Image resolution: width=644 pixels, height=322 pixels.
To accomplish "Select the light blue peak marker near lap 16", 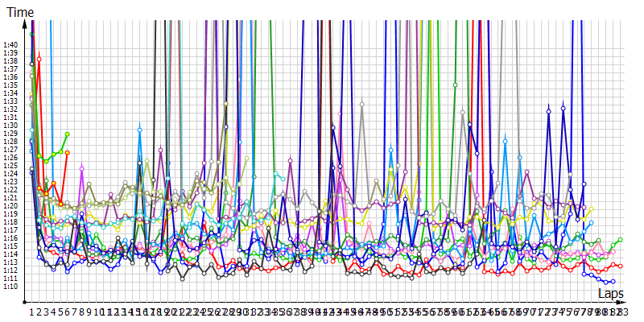I will coord(140,129).
